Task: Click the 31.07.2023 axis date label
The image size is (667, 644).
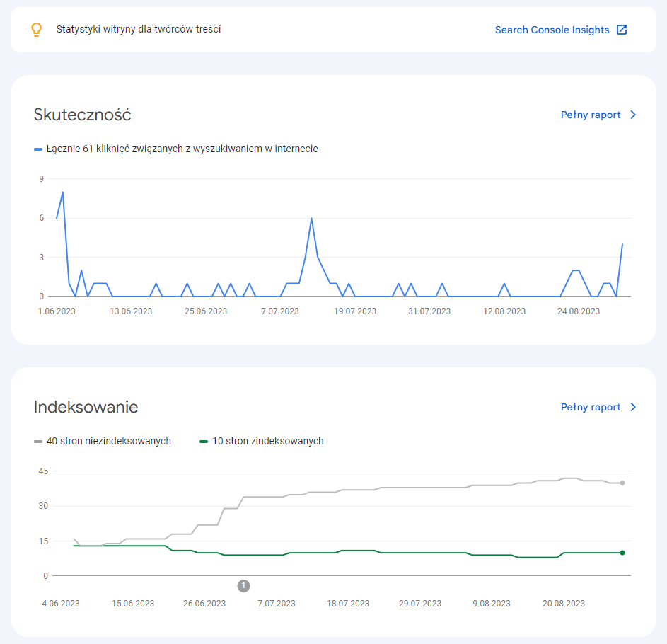Action: tap(429, 311)
